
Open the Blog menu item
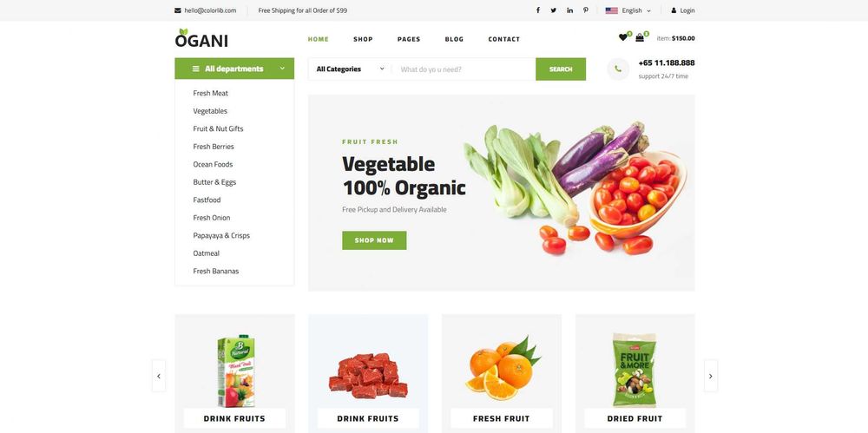(x=454, y=39)
